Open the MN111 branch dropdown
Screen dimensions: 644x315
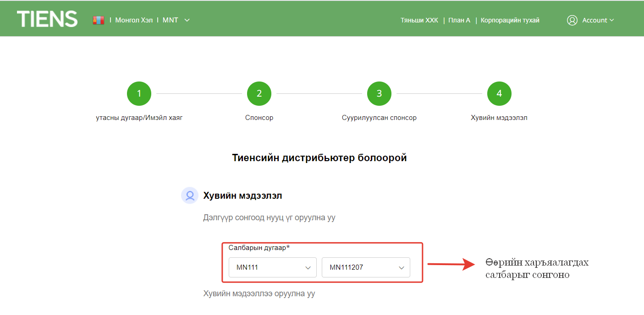tap(273, 267)
